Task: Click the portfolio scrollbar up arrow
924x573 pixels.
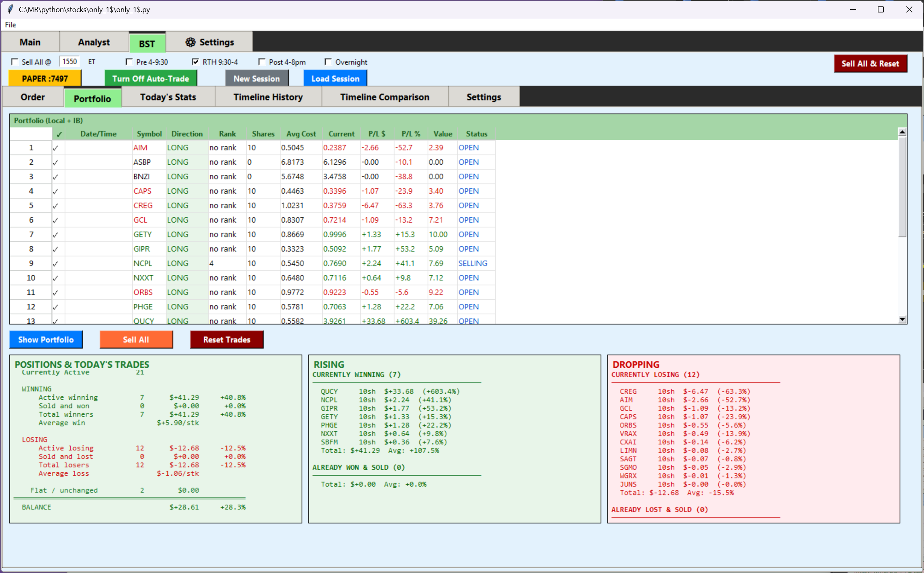Action: [x=902, y=132]
